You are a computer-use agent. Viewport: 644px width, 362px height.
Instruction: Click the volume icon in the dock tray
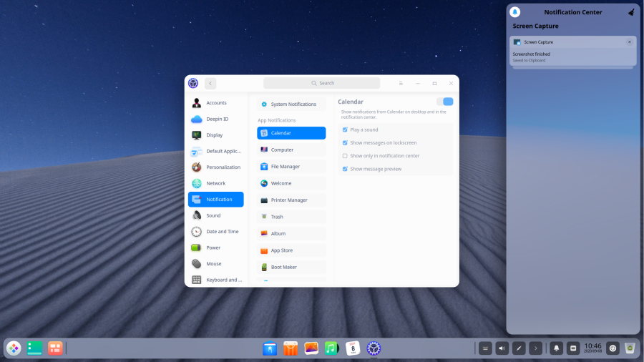click(x=502, y=348)
